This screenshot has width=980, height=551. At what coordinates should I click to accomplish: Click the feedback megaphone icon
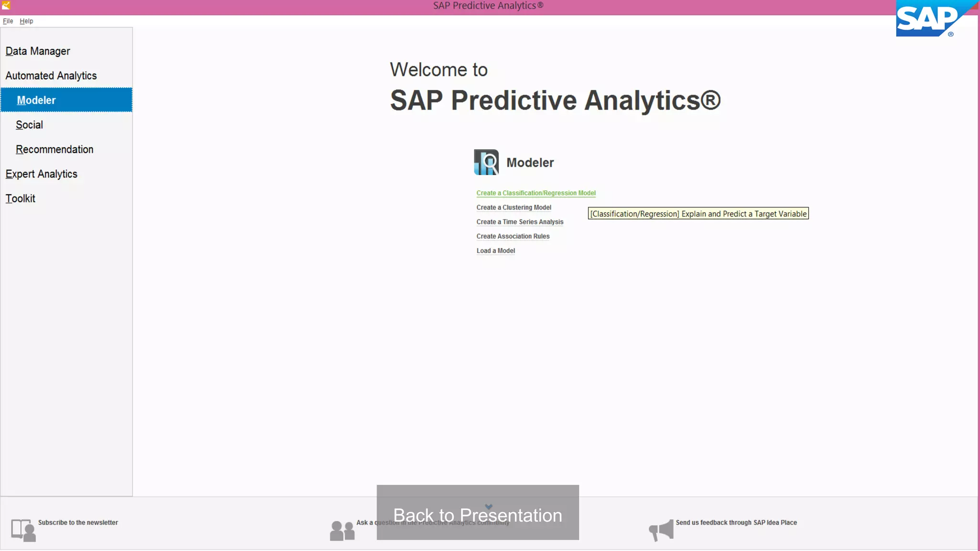[x=661, y=530]
